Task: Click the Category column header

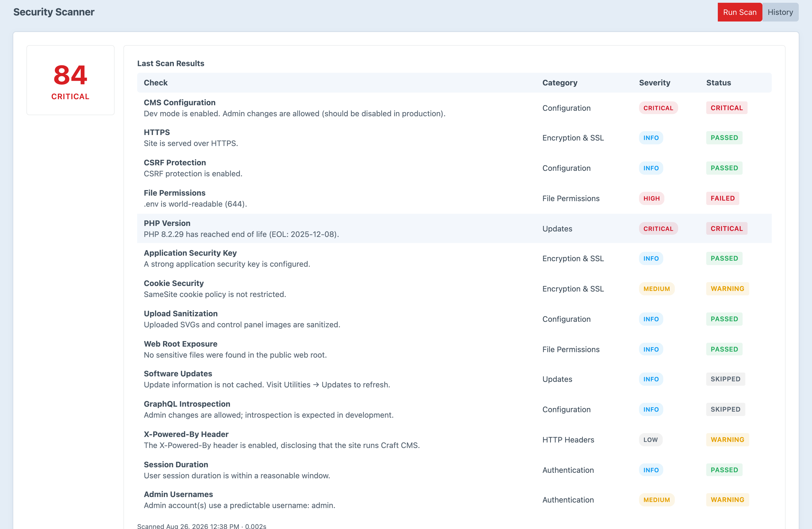Action: coord(559,83)
